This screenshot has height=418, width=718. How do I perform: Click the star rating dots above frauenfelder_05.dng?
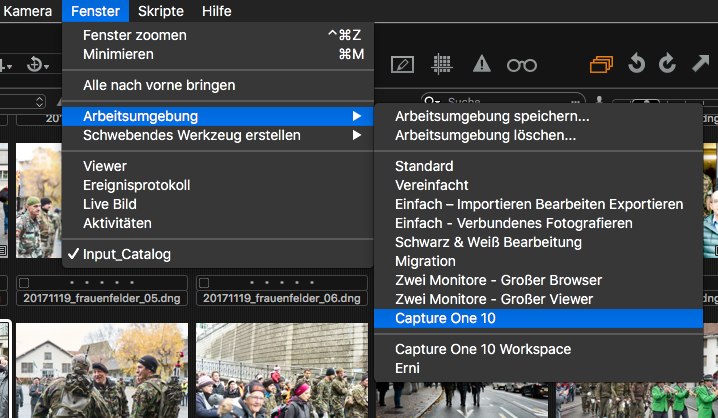coord(102,282)
